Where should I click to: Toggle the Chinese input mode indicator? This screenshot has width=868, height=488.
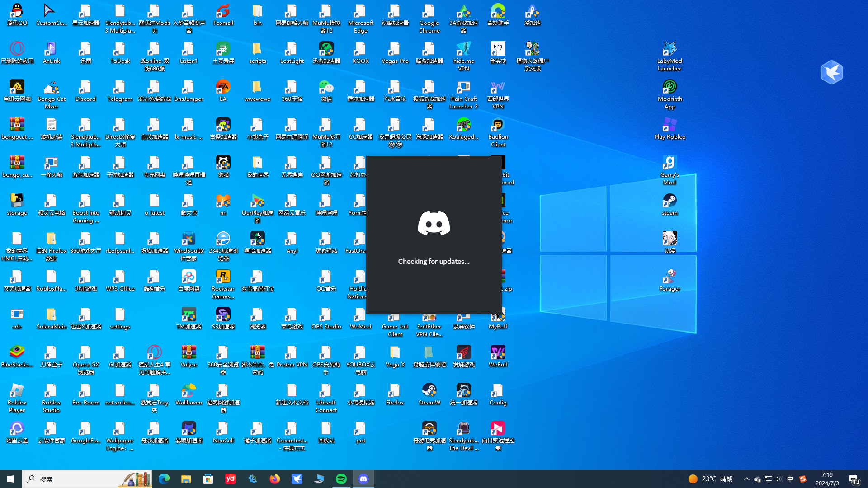click(790, 479)
